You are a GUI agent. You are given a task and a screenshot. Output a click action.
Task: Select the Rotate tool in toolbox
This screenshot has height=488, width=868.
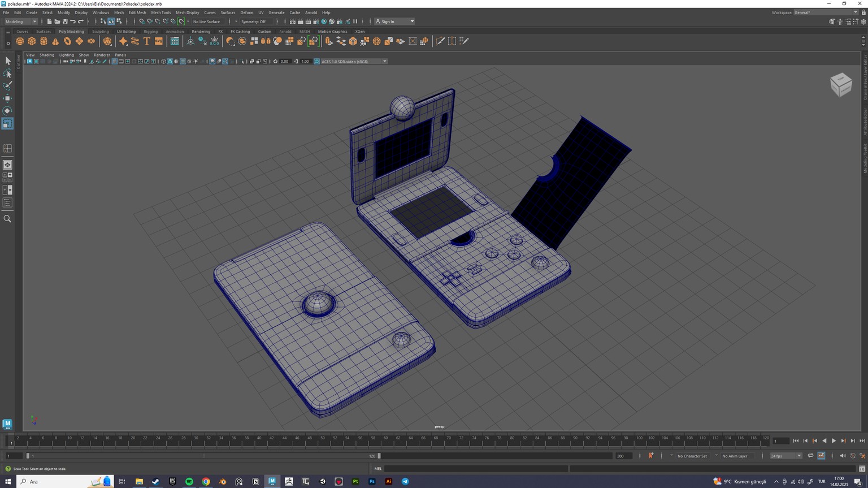[x=7, y=111]
